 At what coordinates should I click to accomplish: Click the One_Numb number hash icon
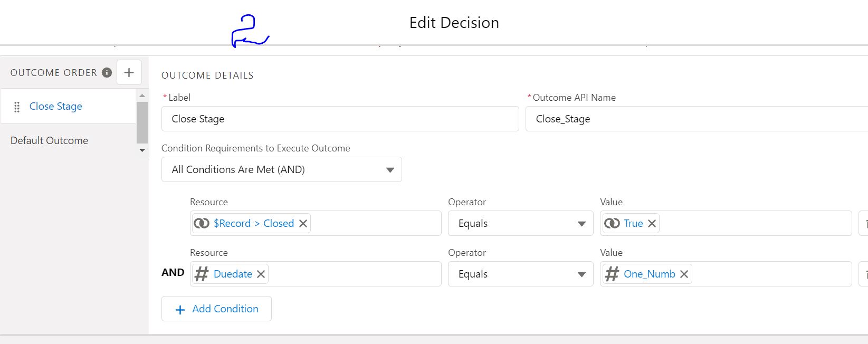point(612,274)
